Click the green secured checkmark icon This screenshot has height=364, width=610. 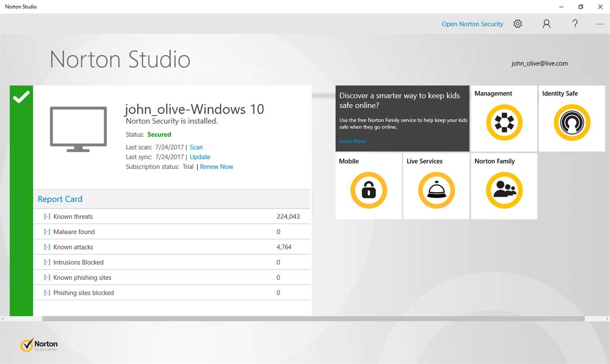point(21,97)
